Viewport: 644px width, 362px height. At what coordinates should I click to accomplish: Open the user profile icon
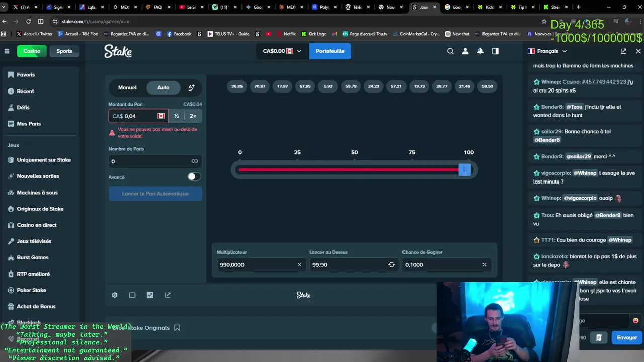point(465,51)
